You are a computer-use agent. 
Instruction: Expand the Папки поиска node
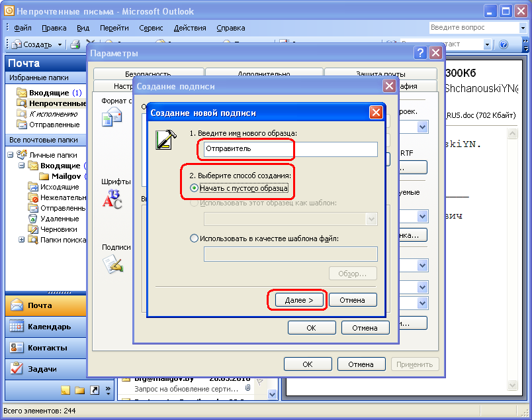(22, 240)
